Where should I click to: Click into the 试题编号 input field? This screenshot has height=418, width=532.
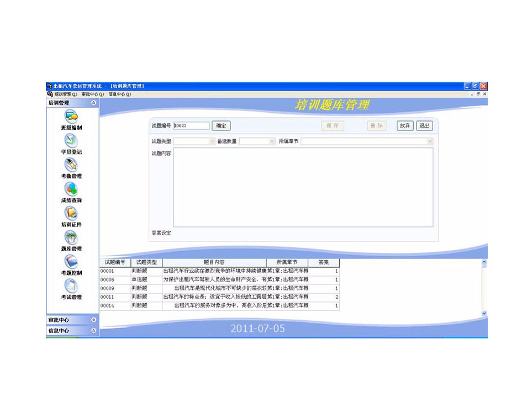(x=191, y=126)
